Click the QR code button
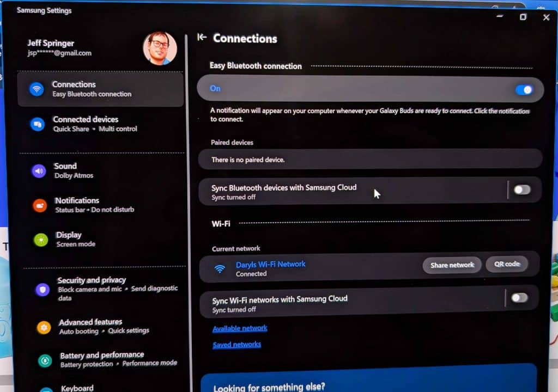This screenshot has height=392, width=558. [x=507, y=264]
